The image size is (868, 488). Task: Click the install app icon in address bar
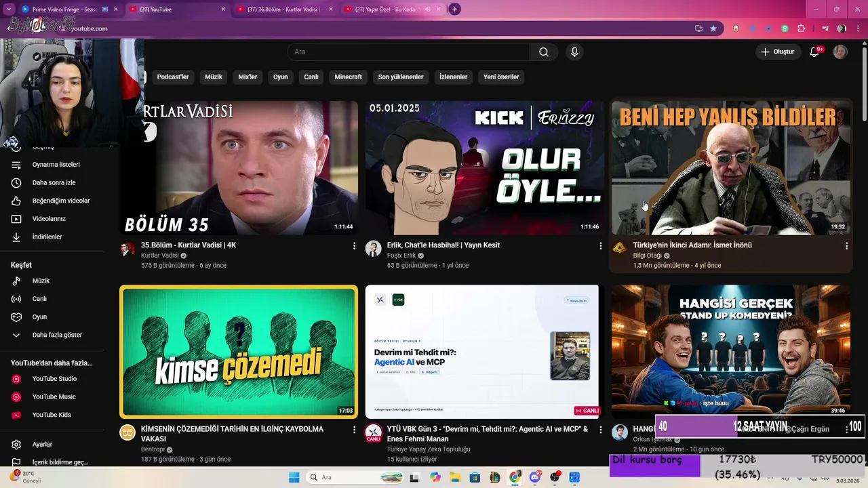698,28
